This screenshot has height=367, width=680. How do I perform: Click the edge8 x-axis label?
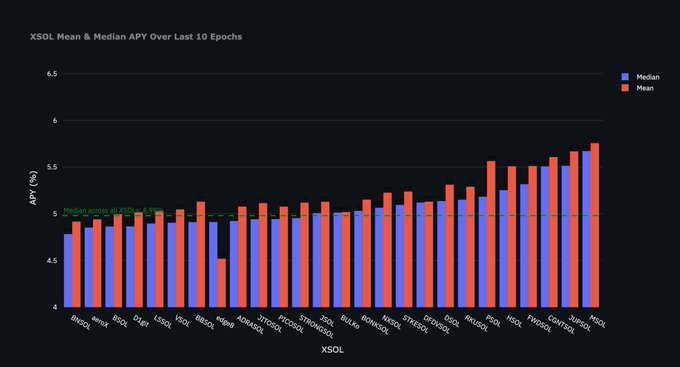tap(225, 321)
